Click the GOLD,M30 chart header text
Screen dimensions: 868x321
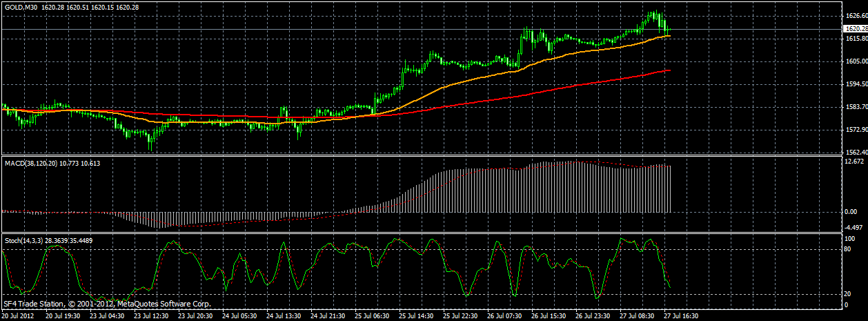click(x=22, y=7)
